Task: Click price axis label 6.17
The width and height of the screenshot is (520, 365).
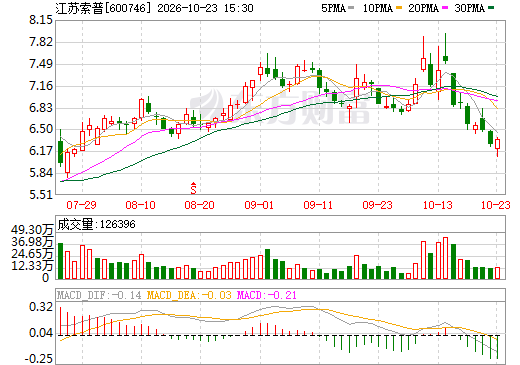Action: [41, 151]
